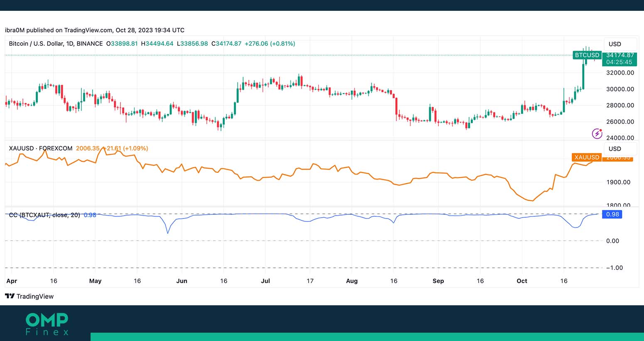Click the 28000.00 price axis label

(x=620, y=105)
